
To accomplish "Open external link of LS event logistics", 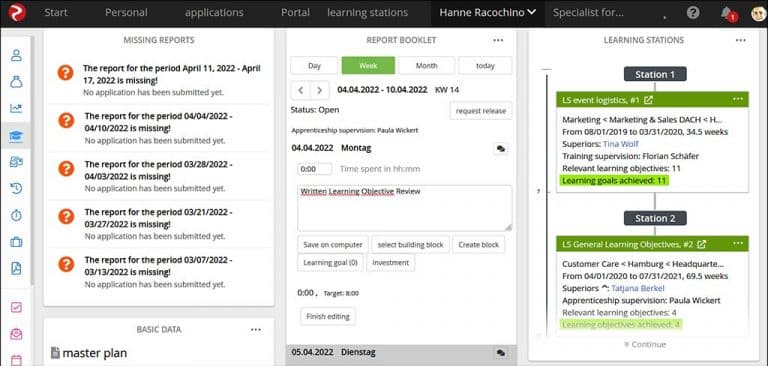I will pyautogui.click(x=648, y=100).
